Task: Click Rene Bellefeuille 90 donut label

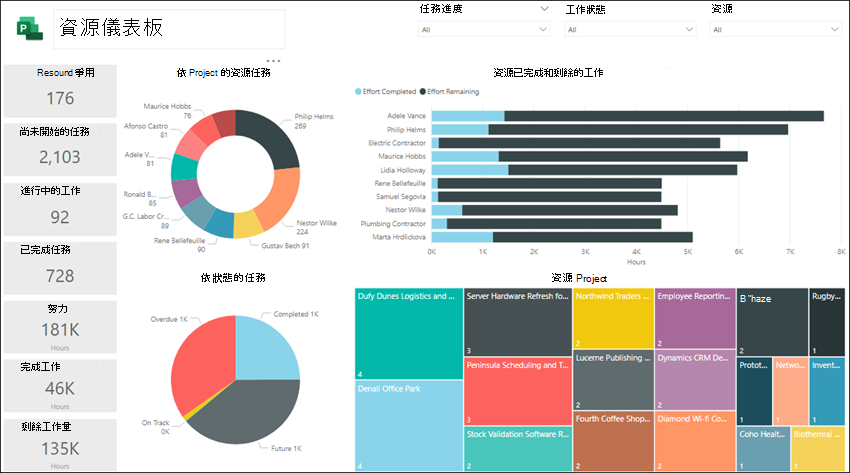Action: tap(179, 244)
